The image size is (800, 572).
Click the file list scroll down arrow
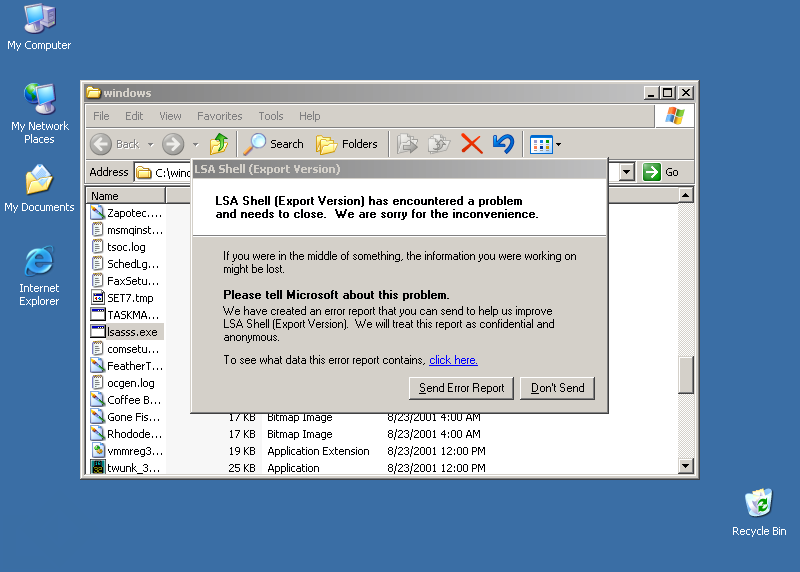click(686, 465)
